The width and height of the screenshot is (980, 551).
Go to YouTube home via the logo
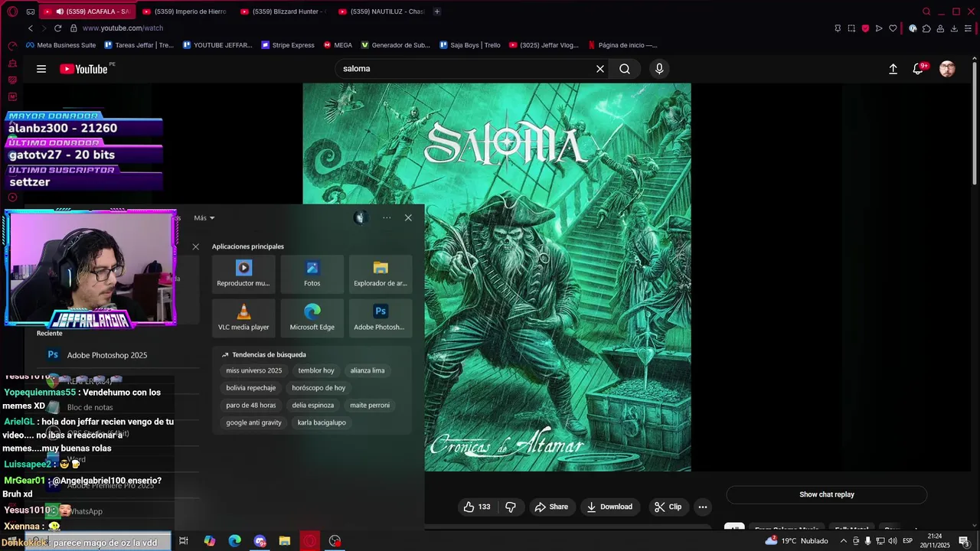coord(84,69)
